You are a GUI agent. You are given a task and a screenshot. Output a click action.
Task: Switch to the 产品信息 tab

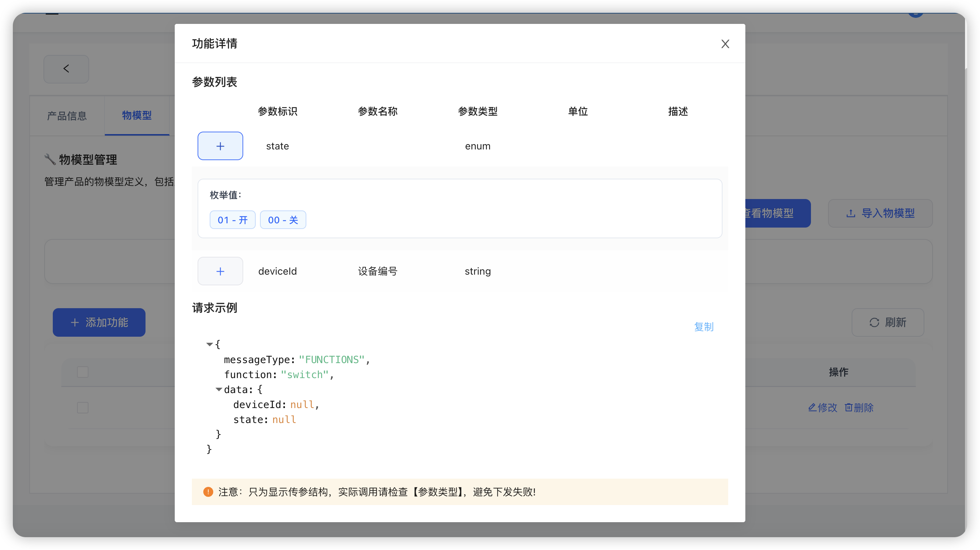click(x=67, y=115)
